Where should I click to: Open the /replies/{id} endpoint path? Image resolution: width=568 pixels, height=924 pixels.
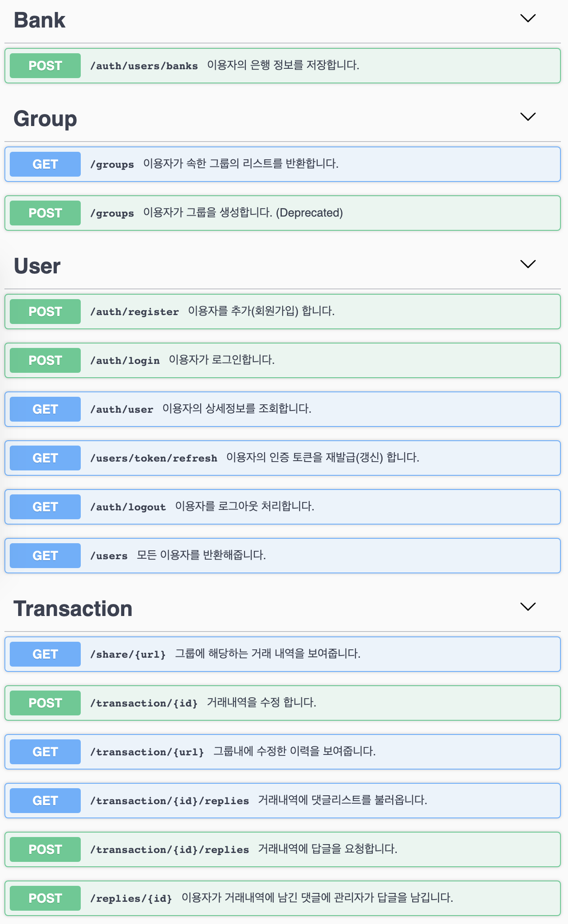click(x=131, y=899)
